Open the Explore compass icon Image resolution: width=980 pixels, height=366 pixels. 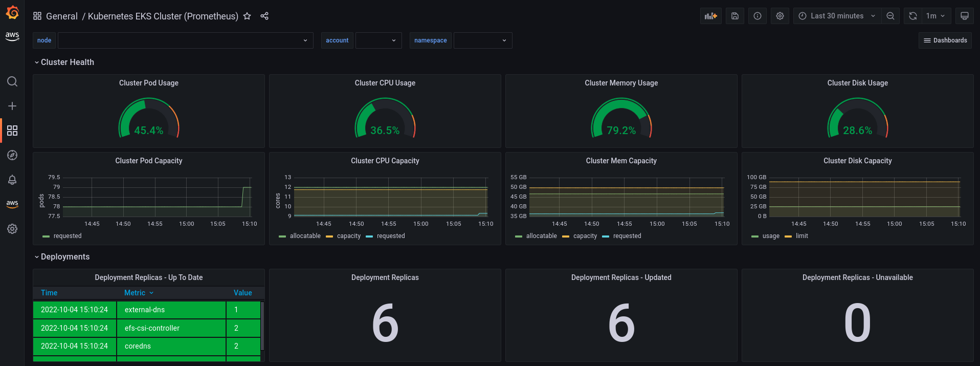tap(12, 155)
